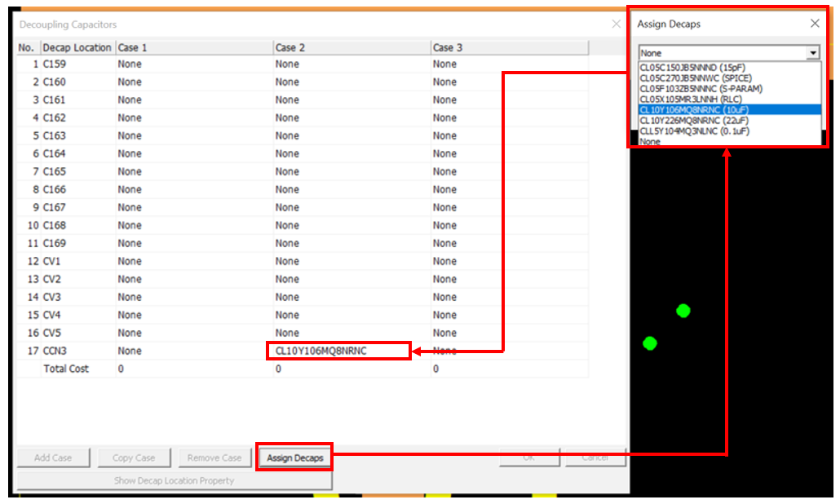Close the Decoupling Capacitors dialog
This screenshot has height=504, width=840.
[617, 24]
